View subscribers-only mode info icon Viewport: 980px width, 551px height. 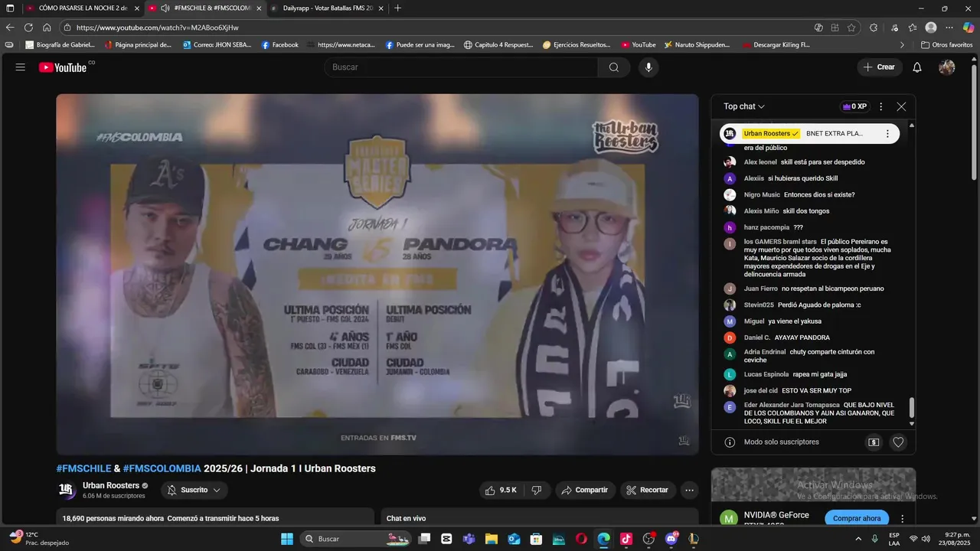pos(730,442)
